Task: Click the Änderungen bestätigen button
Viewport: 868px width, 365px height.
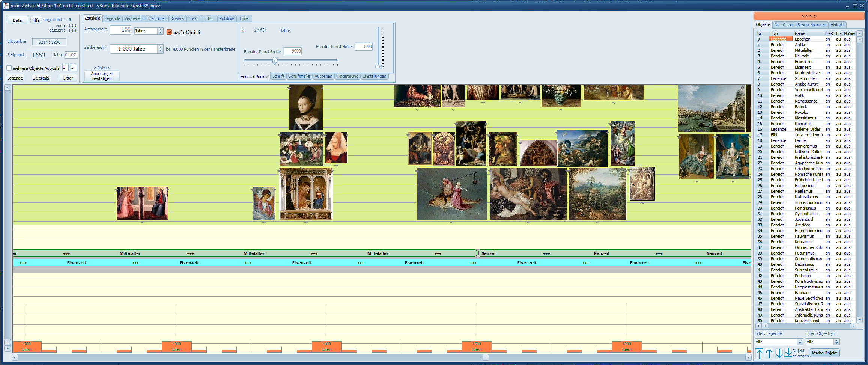Action: pyautogui.click(x=102, y=76)
